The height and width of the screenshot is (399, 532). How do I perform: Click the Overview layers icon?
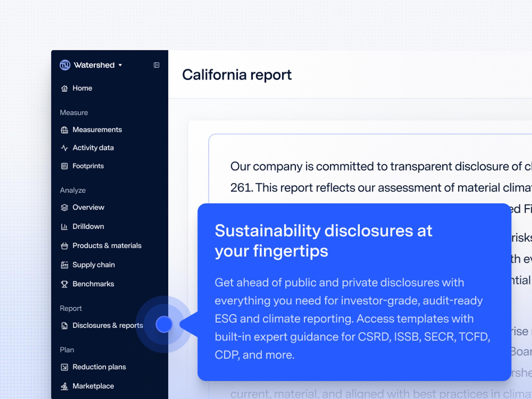[64, 208]
